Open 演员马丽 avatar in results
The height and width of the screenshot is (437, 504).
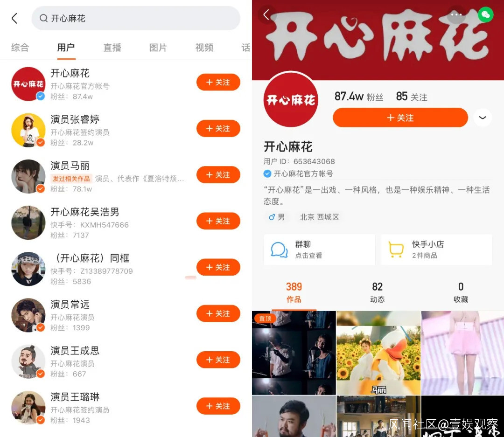[28, 176]
